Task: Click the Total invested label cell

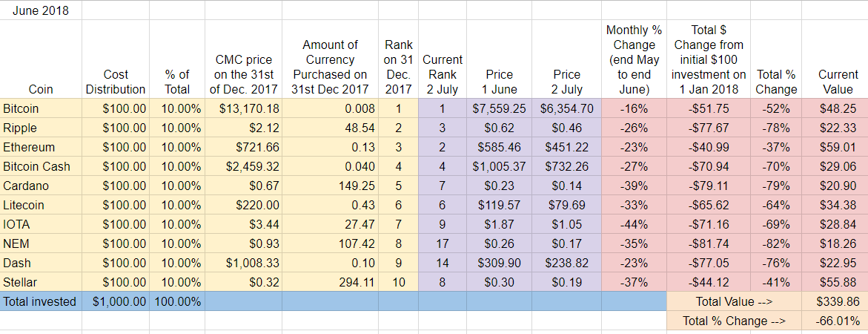Action: click(41, 302)
